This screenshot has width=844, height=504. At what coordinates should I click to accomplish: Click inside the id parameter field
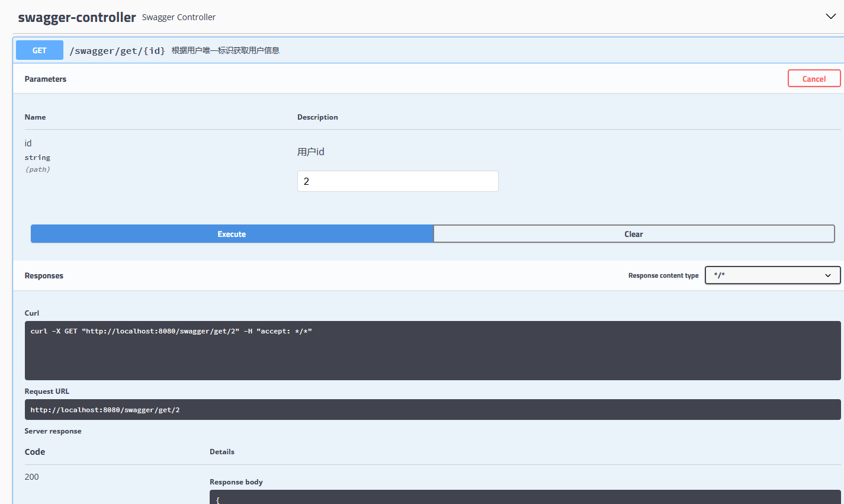coord(397,181)
